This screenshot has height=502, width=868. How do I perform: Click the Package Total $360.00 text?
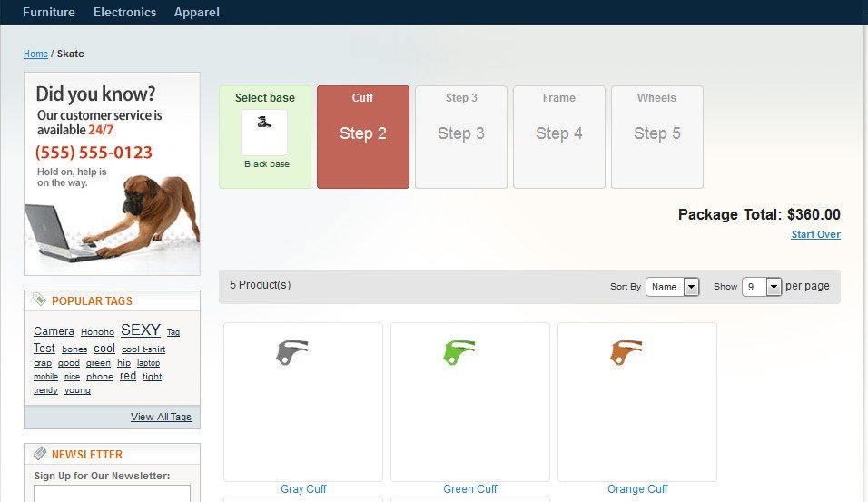point(759,215)
